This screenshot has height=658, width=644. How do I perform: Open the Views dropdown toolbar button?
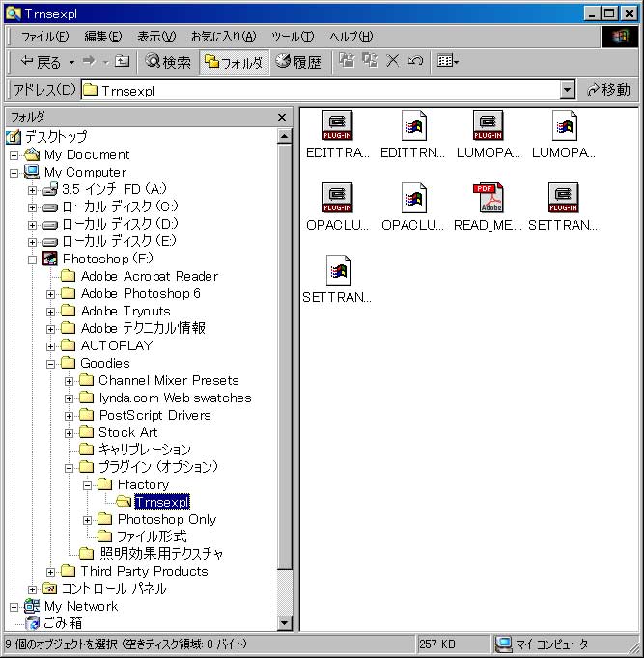(x=448, y=62)
